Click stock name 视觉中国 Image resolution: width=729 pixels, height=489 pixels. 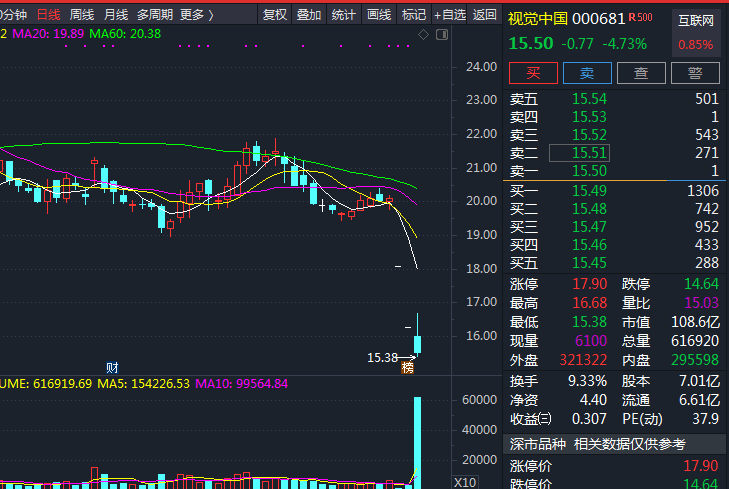[538, 19]
